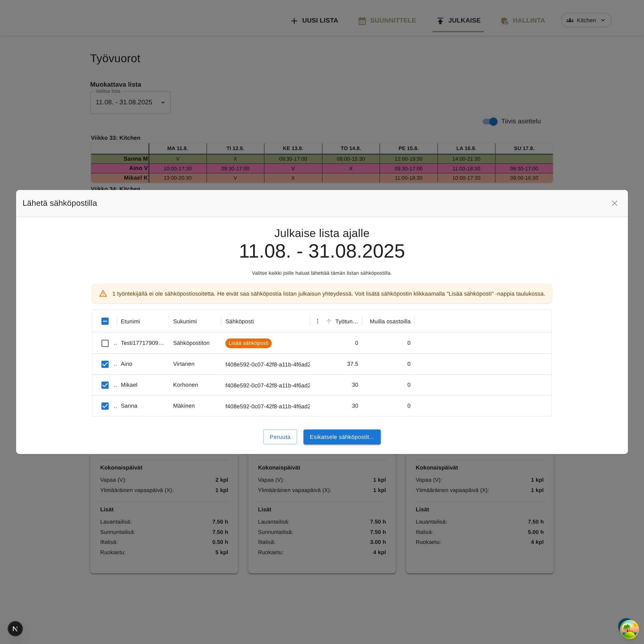Sort by the Sukunimi column header
Image resolution: width=644 pixels, height=644 pixels.
pos(185,321)
